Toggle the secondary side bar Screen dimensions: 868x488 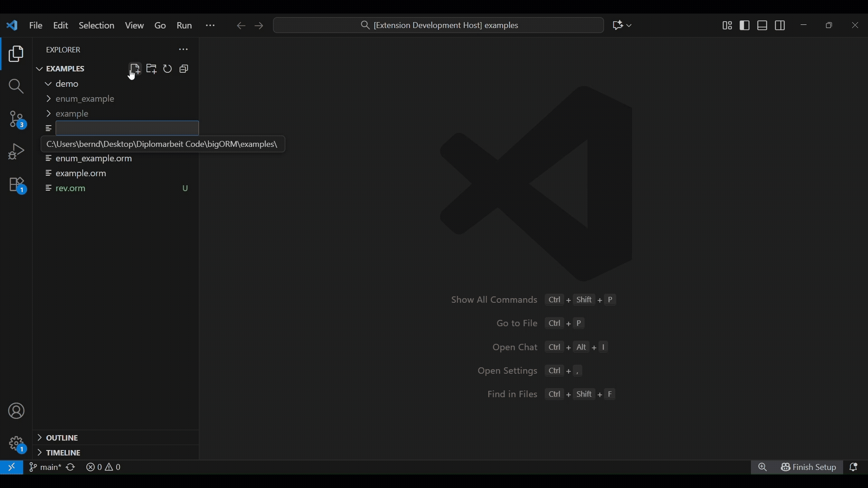pyautogui.click(x=781, y=26)
